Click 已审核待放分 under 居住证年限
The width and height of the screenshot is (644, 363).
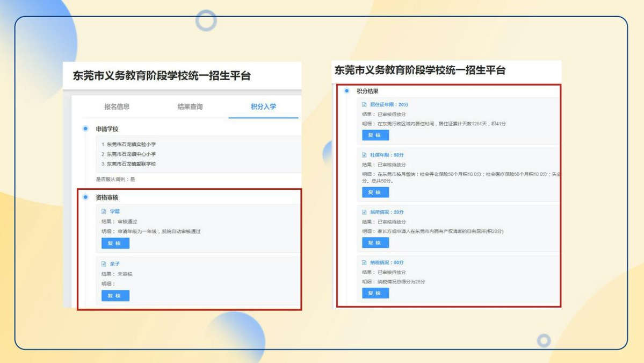(x=392, y=115)
